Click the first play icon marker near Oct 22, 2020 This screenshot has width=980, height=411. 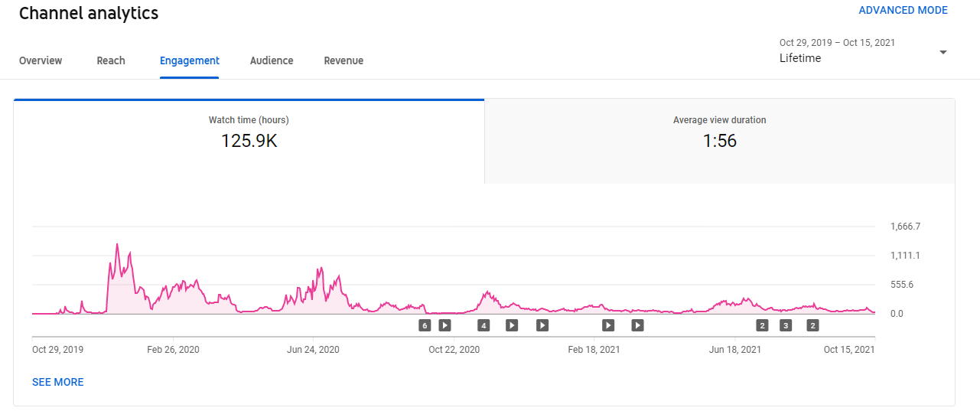(444, 325)
